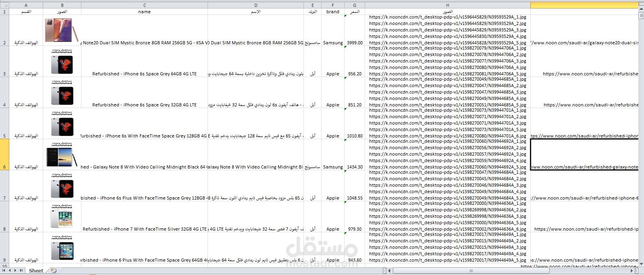Select row 9 header
Image resolution: width=644 pixels, height=275 pixels.
4,248
